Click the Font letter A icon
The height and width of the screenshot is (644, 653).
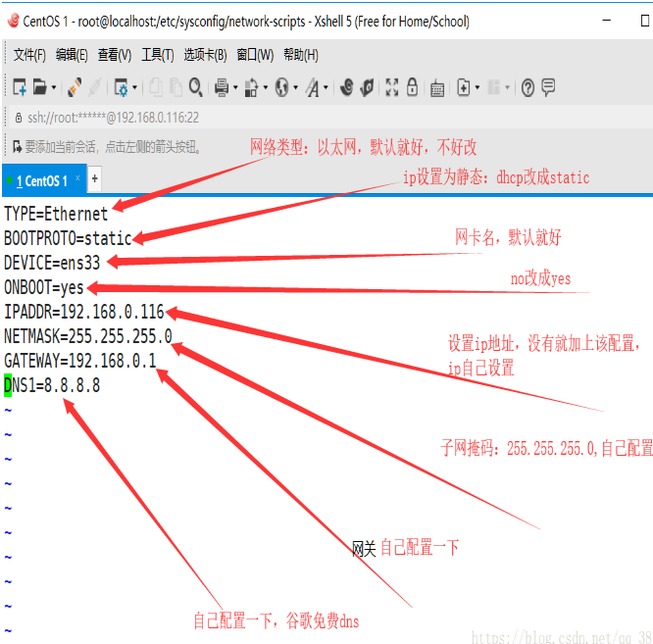click(313, 88)
